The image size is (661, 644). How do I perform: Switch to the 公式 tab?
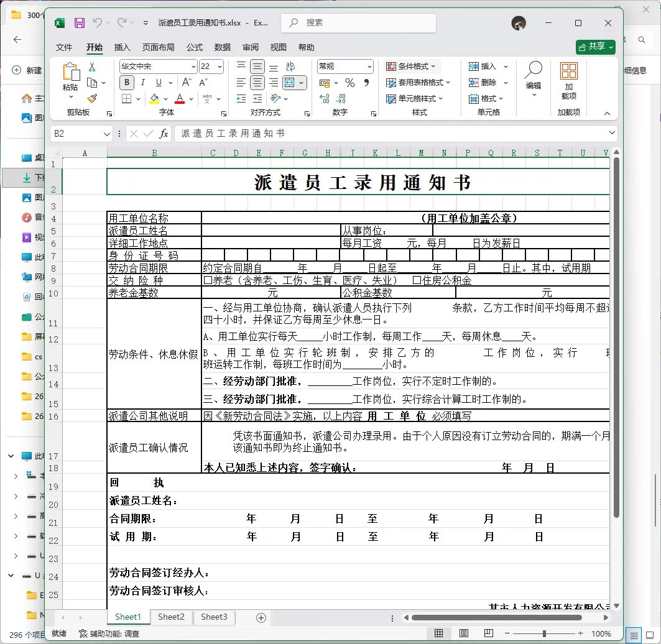195,47
